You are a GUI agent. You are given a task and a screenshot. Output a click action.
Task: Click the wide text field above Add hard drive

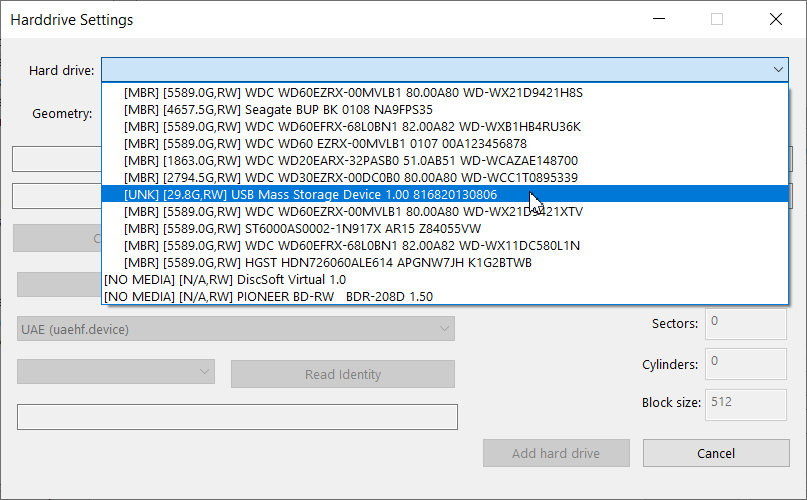click(237, 417)
